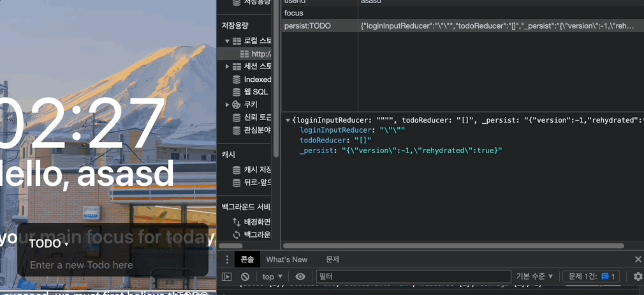Open console settings gear icon
This screenshot has width=644, height=295.
[x=638, y=276]
